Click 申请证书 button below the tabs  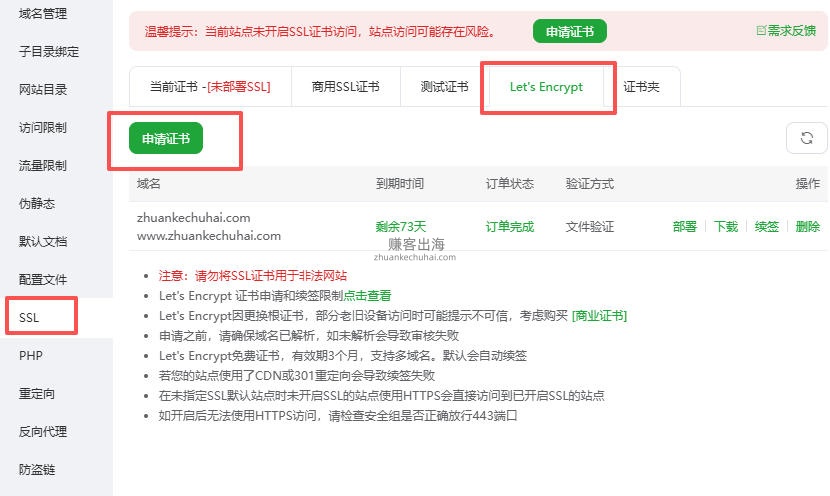click(x=166, y=138)
